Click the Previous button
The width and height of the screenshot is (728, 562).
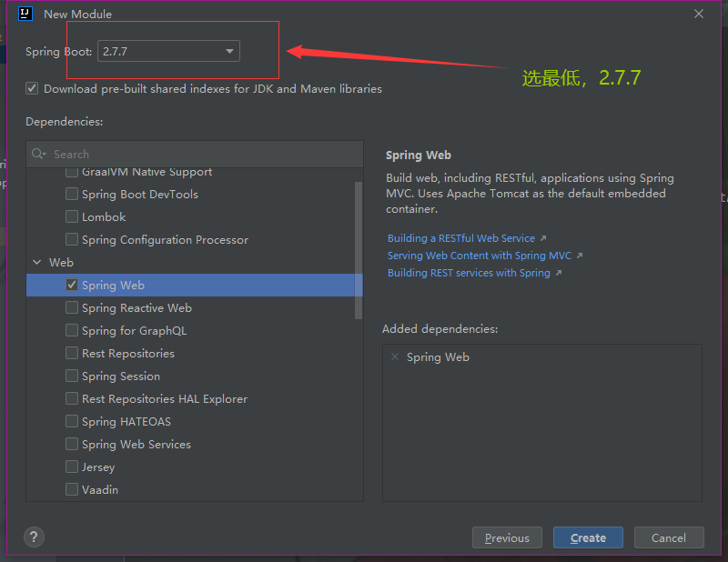click(x=507, y=537)
